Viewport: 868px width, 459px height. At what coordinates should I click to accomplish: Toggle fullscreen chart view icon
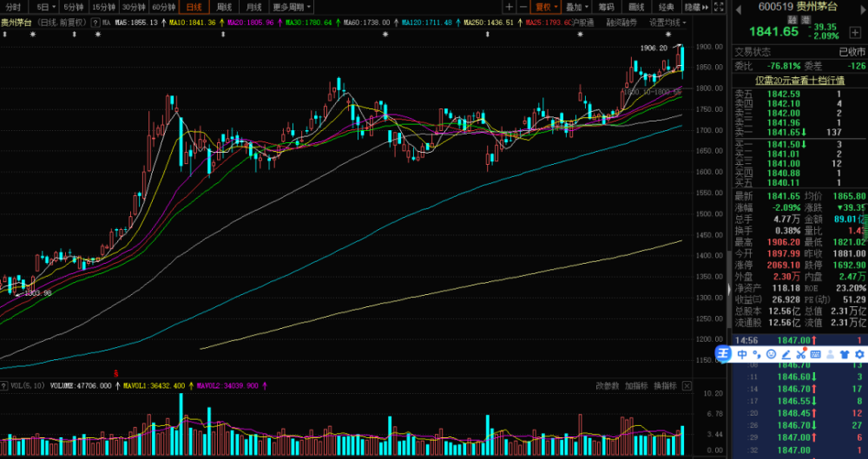click(x=719, y=7)
